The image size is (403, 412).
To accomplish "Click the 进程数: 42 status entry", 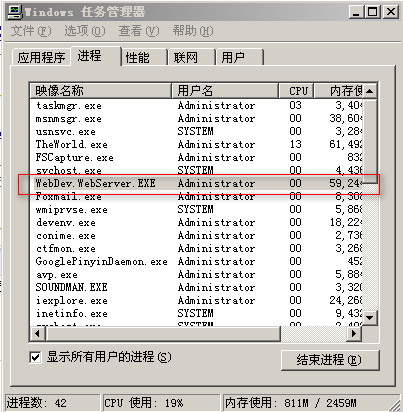I will (53, 403).
